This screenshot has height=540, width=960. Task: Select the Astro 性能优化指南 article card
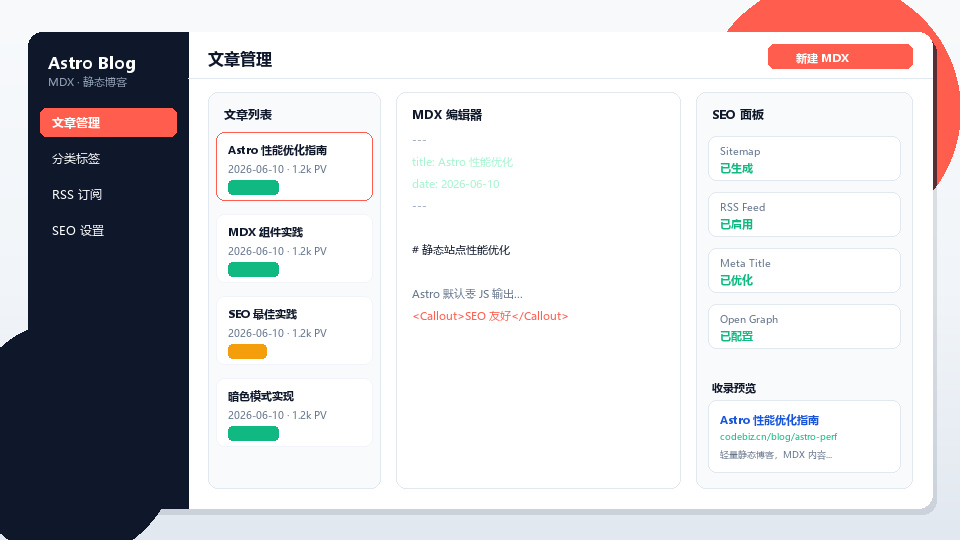294,167
